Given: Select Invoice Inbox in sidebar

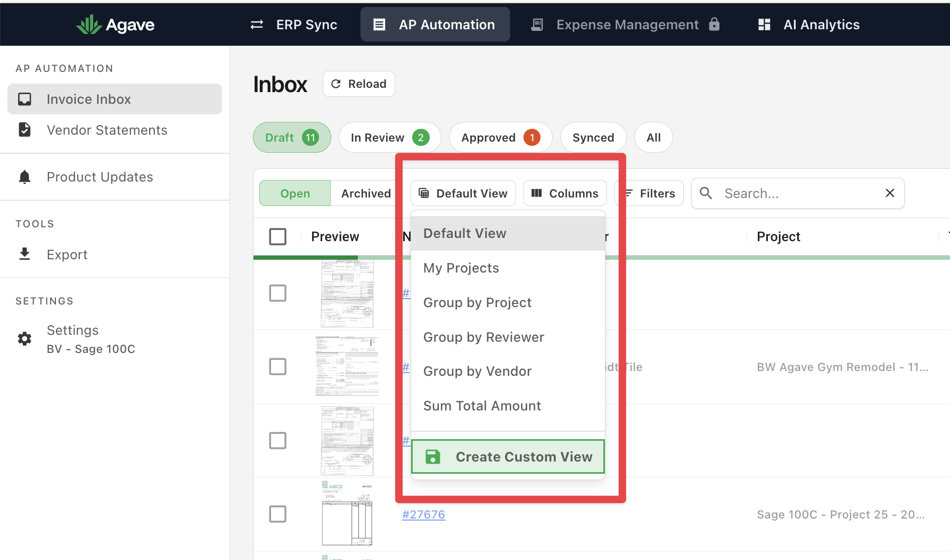Looking at the screenshot, I should [114, 99].
